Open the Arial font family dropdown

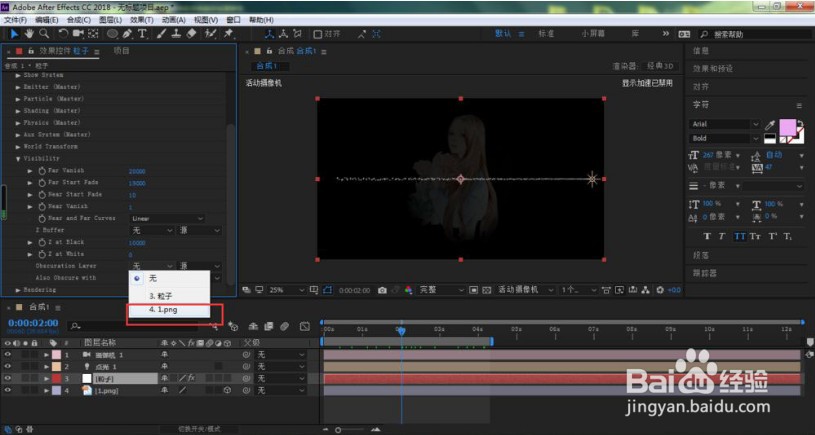[x=725, y=124]
